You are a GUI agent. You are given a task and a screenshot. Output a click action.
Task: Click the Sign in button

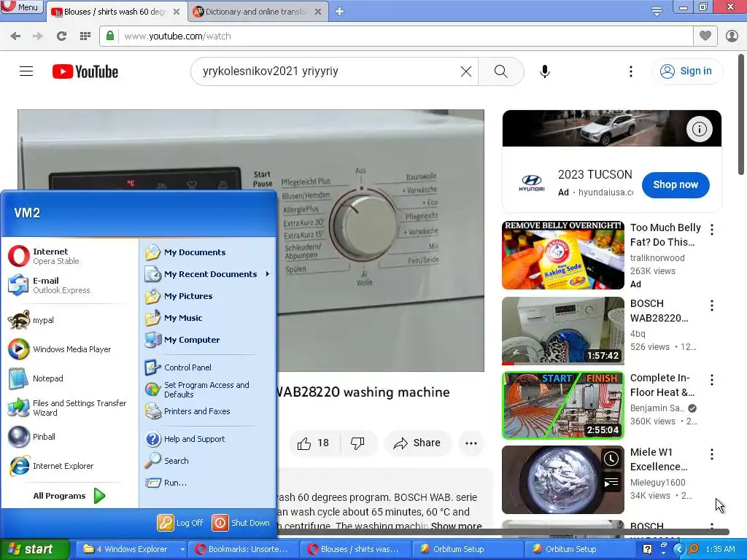click(686, 71)
